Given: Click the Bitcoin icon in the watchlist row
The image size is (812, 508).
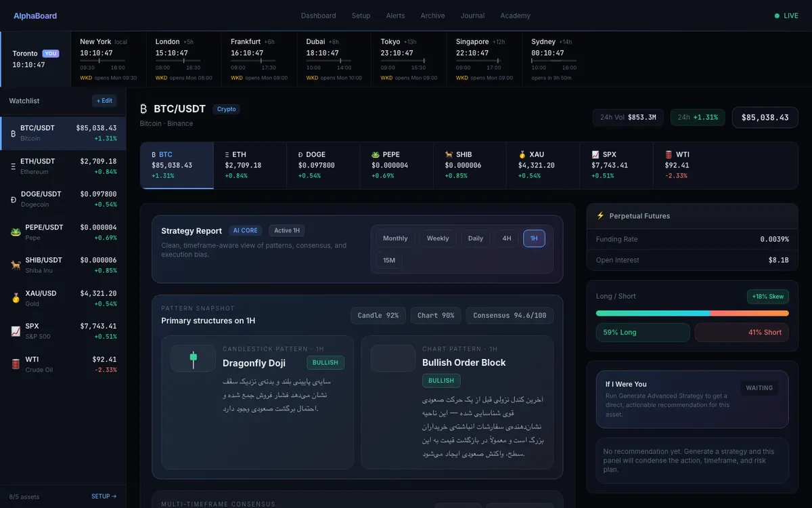Looking at the screenshot, I should tap(14, 133).
